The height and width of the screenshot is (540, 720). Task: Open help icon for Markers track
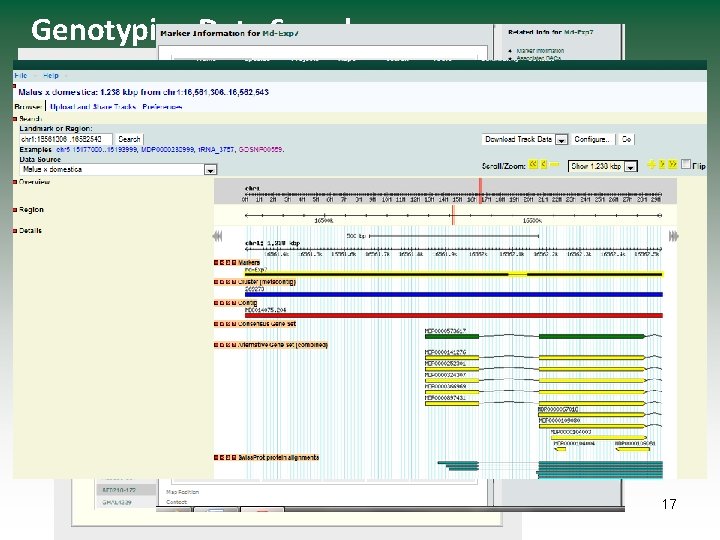tap(234, 263)
